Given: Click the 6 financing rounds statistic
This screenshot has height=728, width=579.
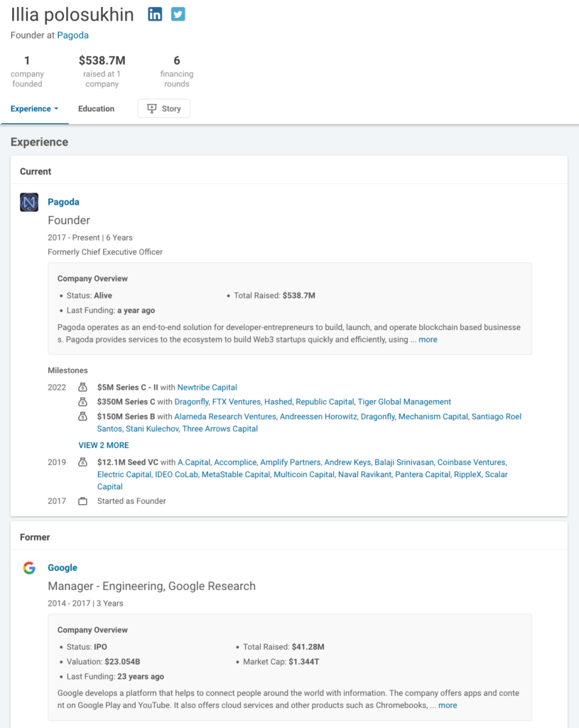Looking at the screenshot, I should (177, 72).
